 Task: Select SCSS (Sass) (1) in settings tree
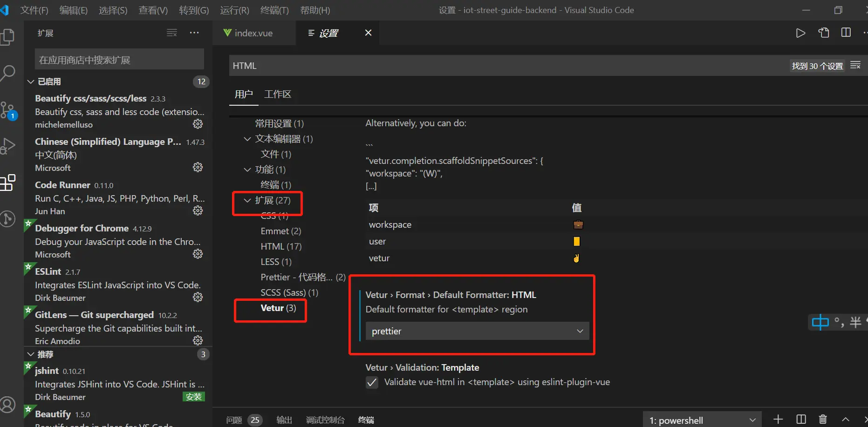coord(289,292)
